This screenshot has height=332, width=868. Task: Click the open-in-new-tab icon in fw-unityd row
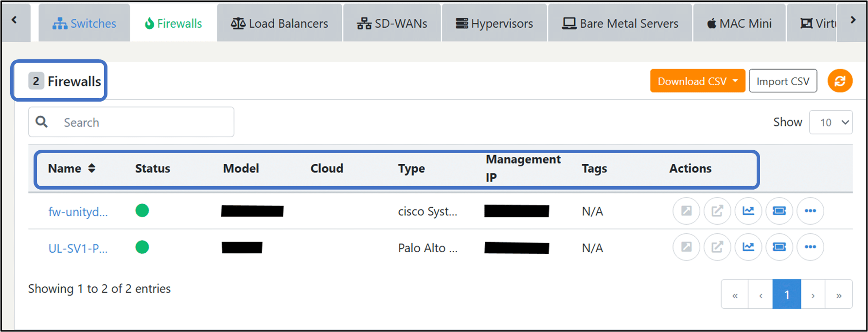717,211
